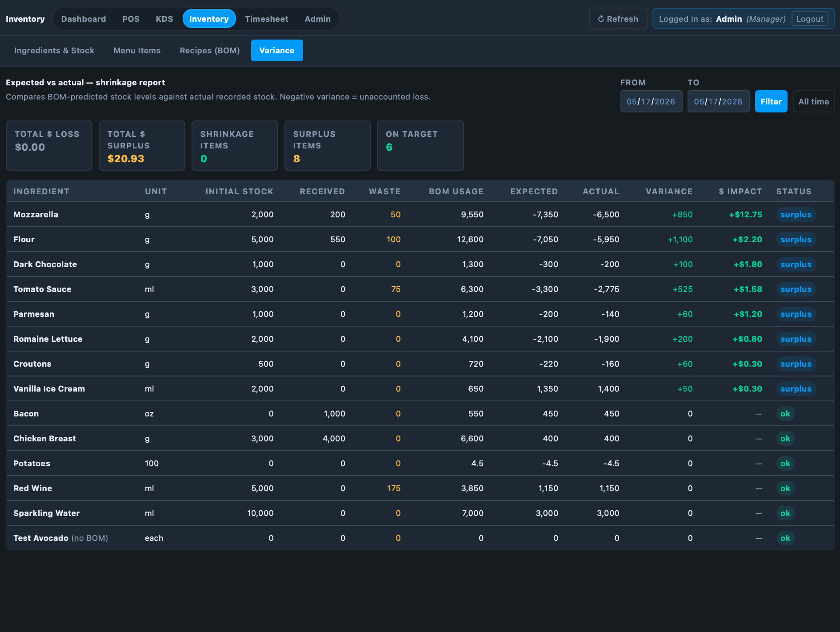Viewport: 840px width, 632px height.
Task: Click the Total $ Loss card
Action: (x=49, y=145)
